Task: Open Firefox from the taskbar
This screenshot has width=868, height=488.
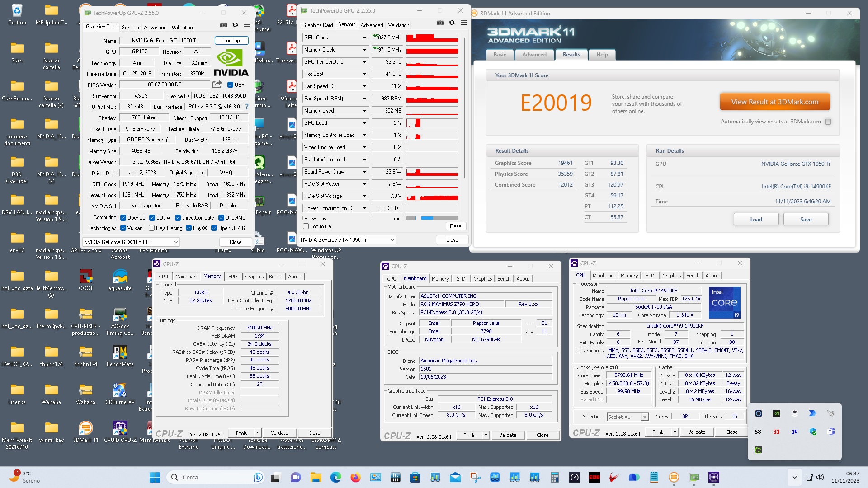Action: coord(356,477)
